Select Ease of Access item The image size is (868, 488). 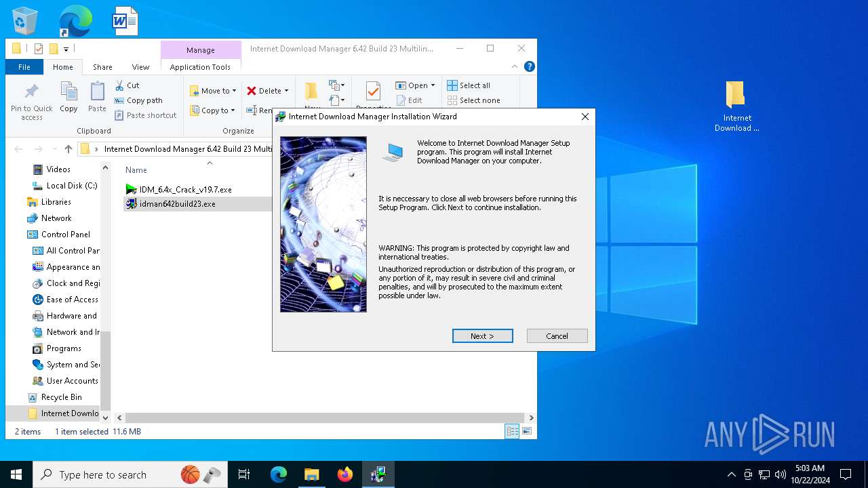[66, 300]
